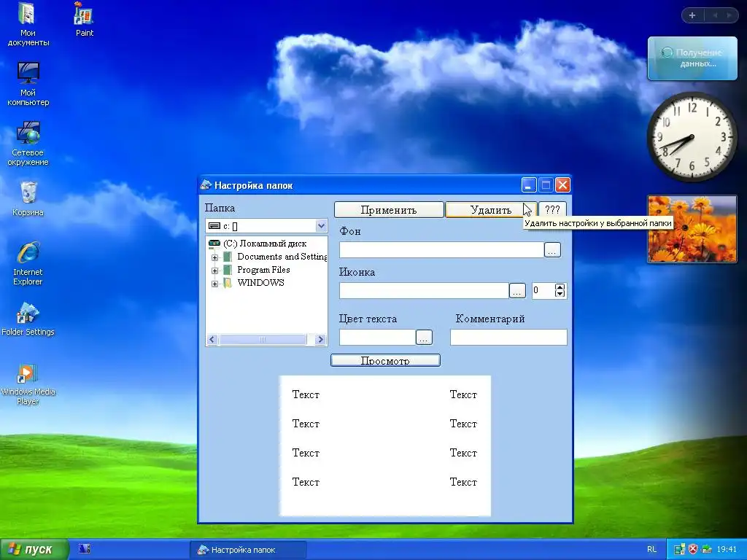
Task: Click the Комментарий input field
Action: (x=508, y=337)
